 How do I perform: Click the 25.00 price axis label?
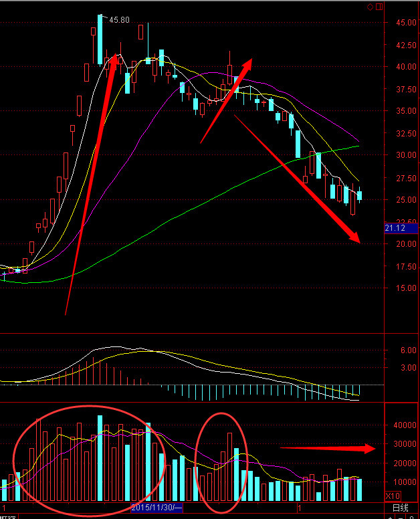[406, 199]
